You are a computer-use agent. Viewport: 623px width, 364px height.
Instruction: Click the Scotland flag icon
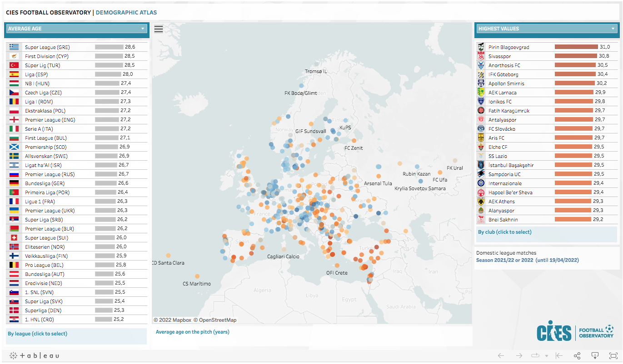point(15,147)
